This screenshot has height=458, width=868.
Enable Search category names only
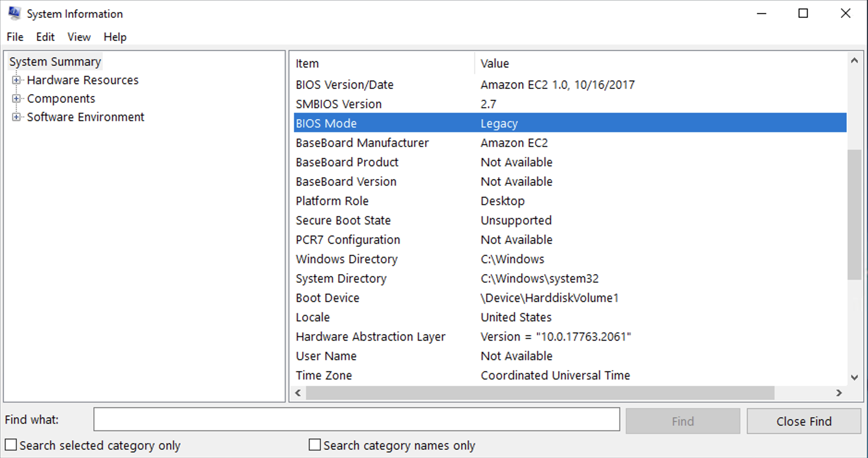tap(314, 444)
